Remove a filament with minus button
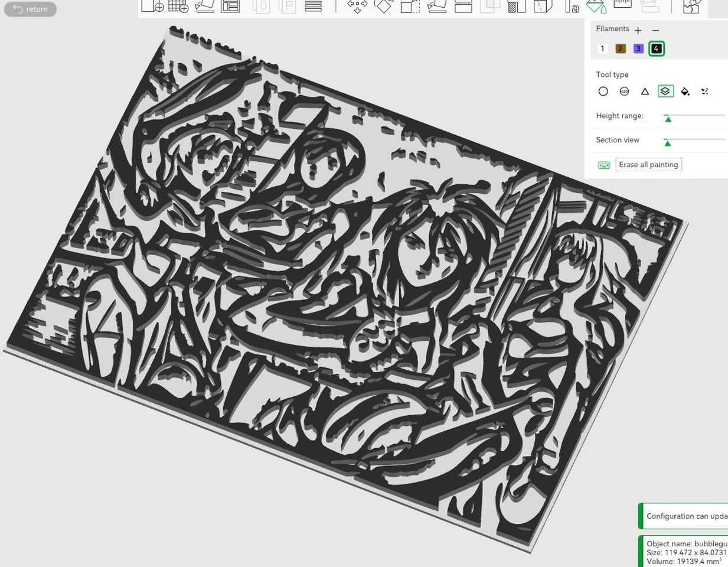Viewport: 728px width, 567px height. (655, 30)
